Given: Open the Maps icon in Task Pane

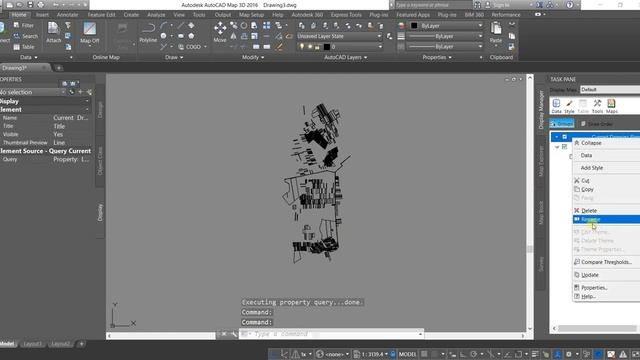Looking at the screenshot, I should pos(611,106).
